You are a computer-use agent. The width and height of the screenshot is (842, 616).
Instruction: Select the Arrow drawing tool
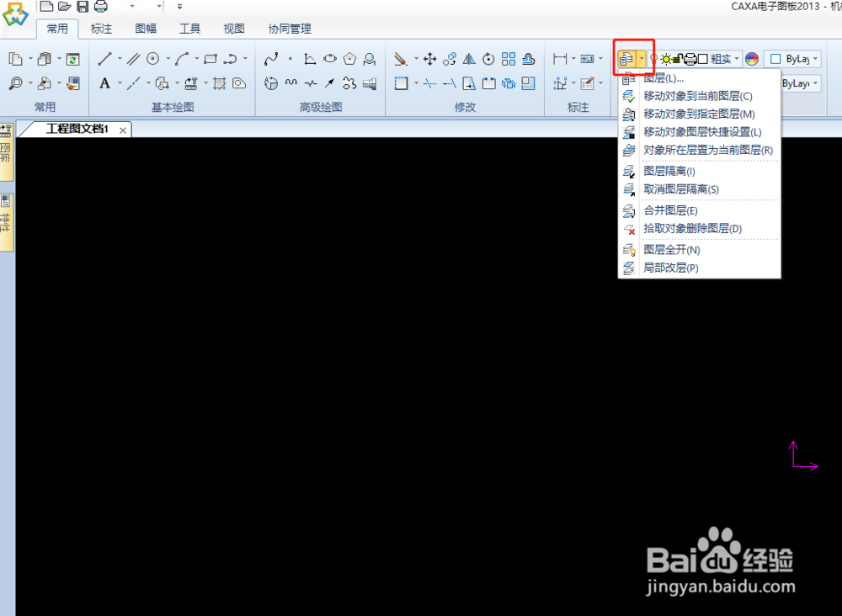[330, 83]
